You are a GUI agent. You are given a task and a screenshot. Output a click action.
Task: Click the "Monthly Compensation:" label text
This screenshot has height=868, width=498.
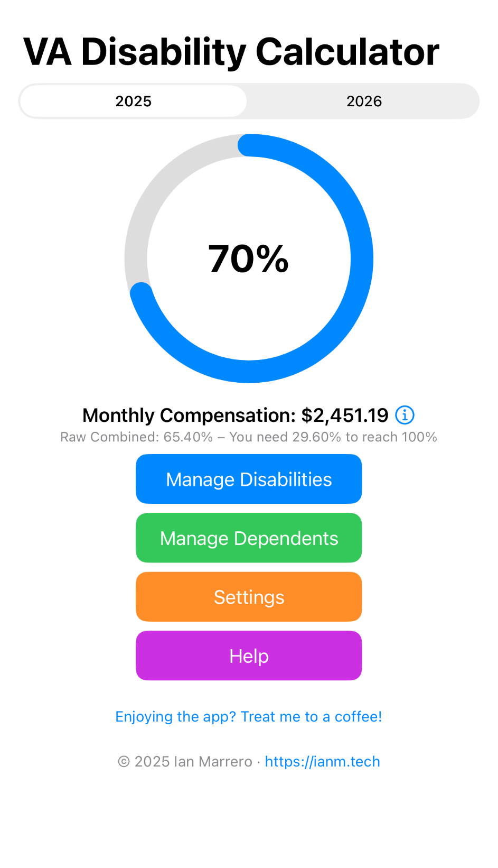coord(189,415)
